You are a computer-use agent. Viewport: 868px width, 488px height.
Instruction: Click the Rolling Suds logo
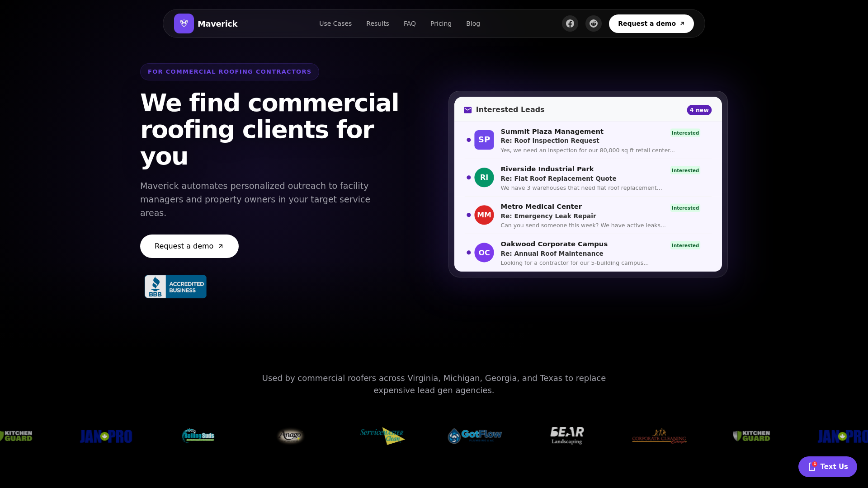(198, 436)
